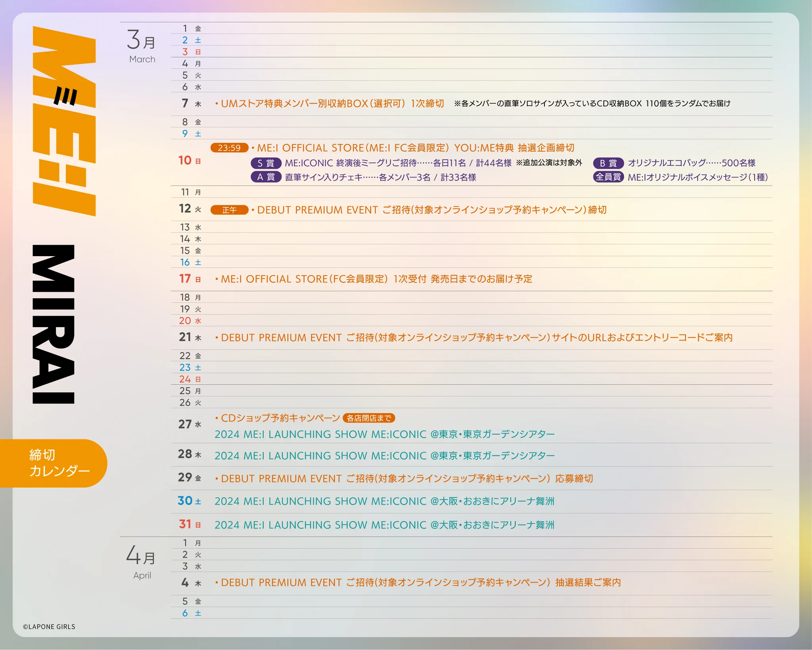Click the March 30 大阪 show entry
Viewport: 812px width, 650px height.
(x=385, y=501)
